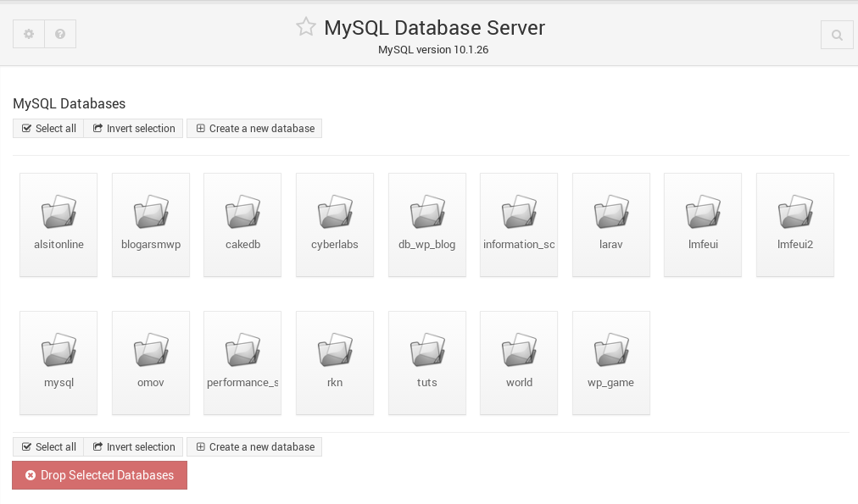Click top Create a new database
This screenshot has width=858, height=504.
pyautogui.click(x=254, y=129)
